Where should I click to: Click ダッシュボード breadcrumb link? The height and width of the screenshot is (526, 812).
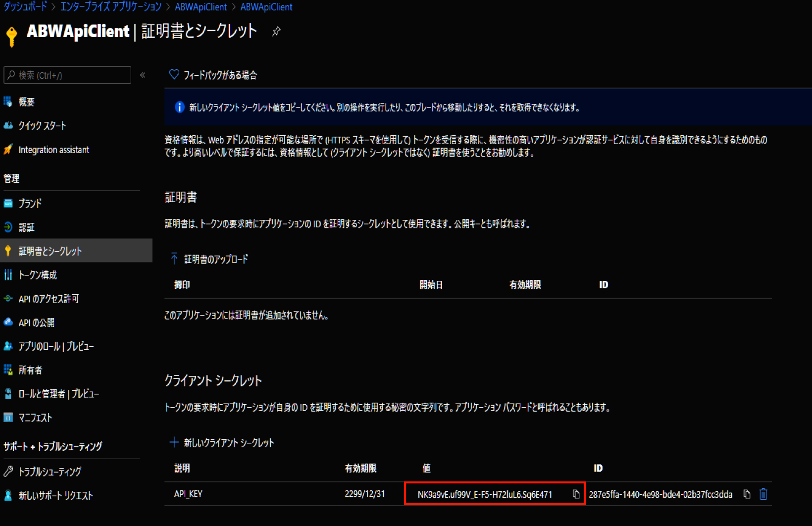25,7
